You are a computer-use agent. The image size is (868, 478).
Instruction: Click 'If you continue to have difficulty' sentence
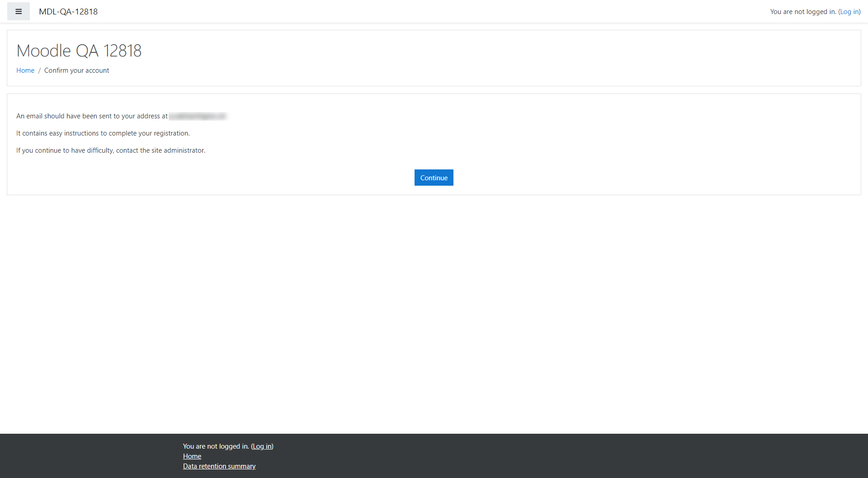click(111, 150)
